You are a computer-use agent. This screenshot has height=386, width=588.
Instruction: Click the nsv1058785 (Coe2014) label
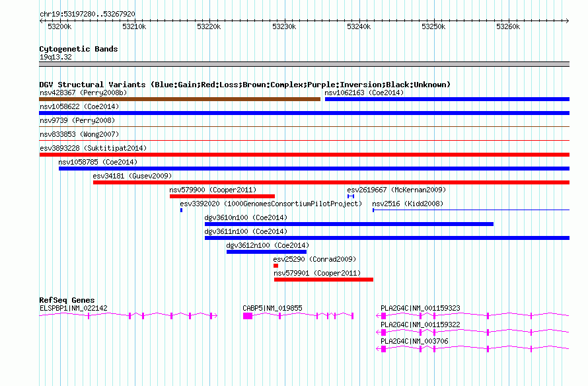coord(98,162)
